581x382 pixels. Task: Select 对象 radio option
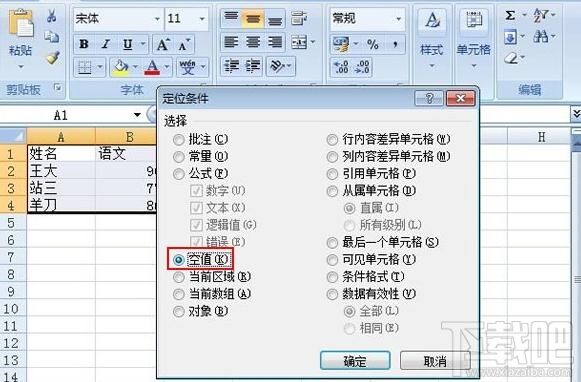179,311
